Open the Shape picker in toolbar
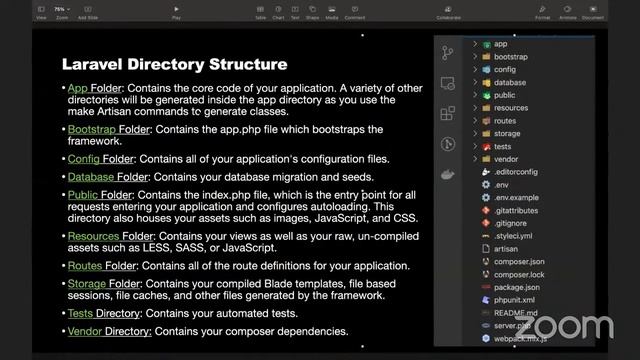The height and width of the screenshot is (360, 640). click(x=313, y=13)
